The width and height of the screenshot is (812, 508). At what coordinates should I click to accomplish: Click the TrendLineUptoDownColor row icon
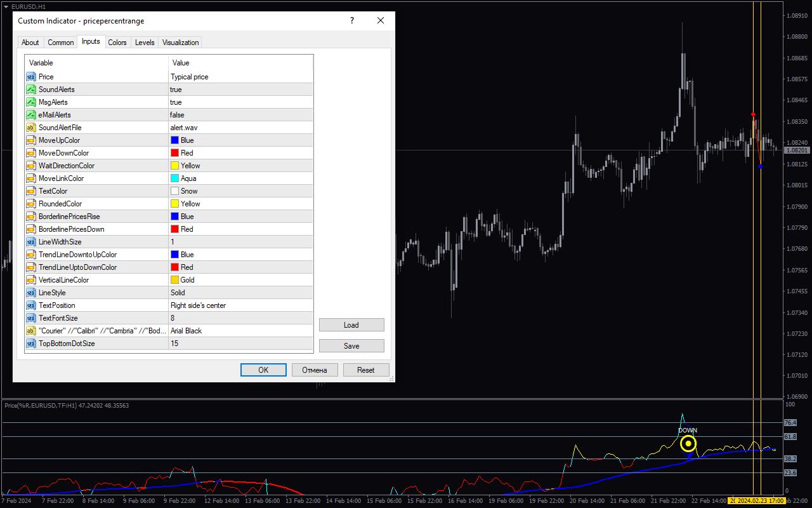click(x=31, y=267)
